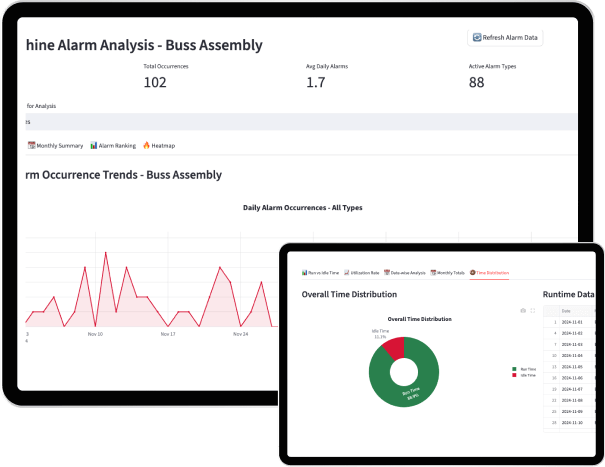The width and height of the screenshot is (605, 467).
Task: Open the Monthly Summary tab
Action: [x=59, y=145]
